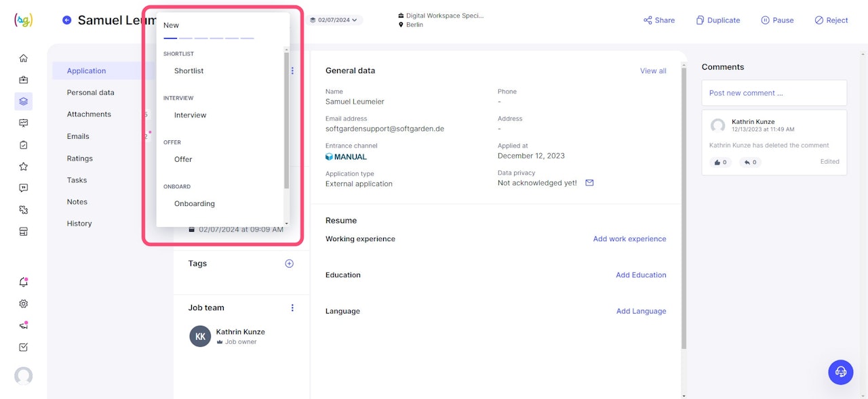Click the briefcase jobs icon in sidebar
Viewport: 868px width, 399px height.
point(24,80)
